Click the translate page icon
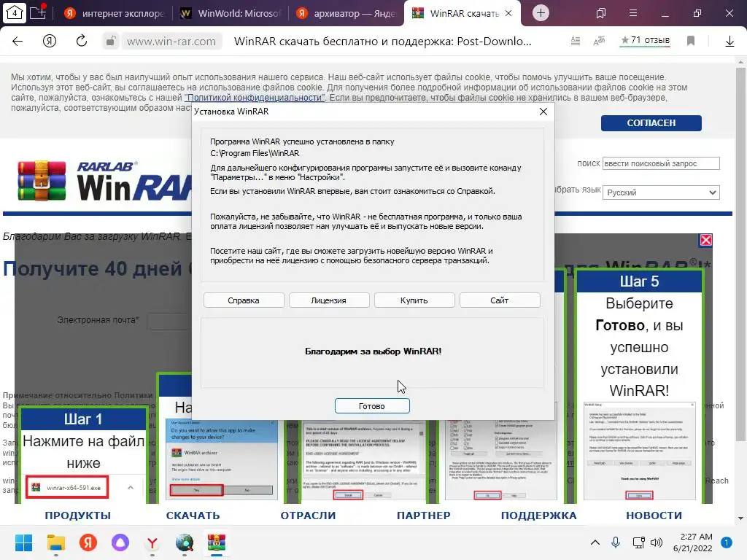 coord(599,42)
